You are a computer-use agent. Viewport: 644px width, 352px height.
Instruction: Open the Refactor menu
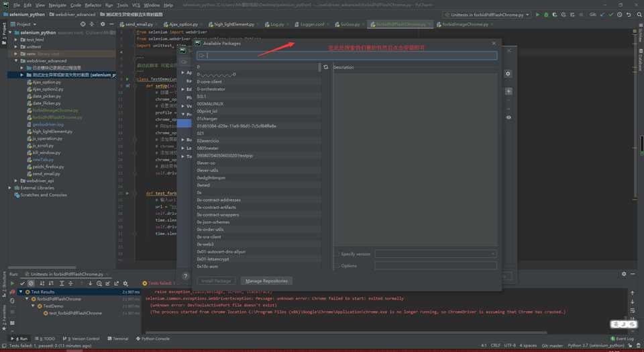click(x=93, y=5)
